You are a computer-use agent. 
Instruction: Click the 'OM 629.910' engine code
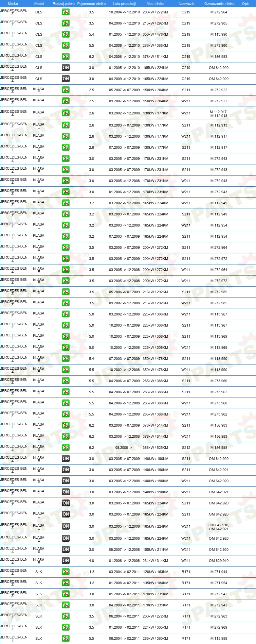(x=219, y=561)
